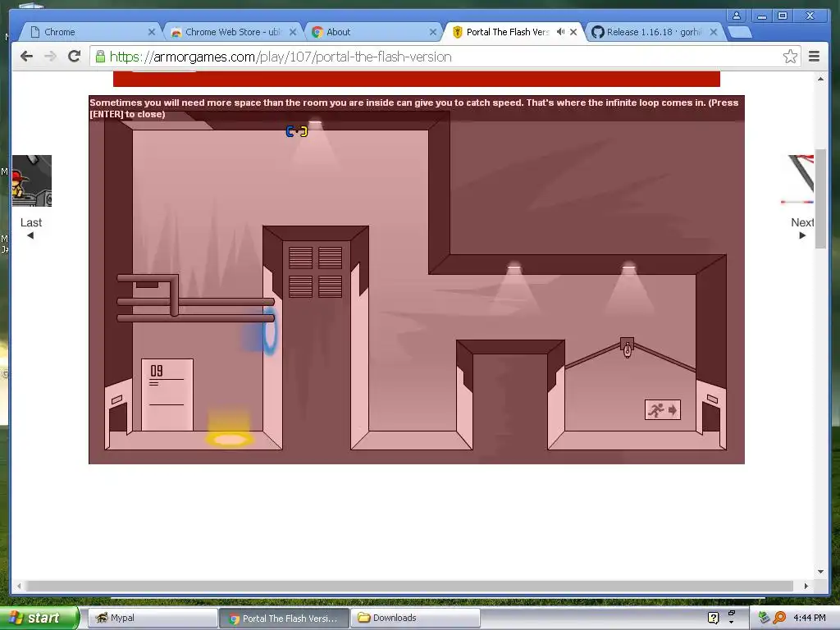Click the vertical page scrollbar thumb
Image resolution: width=840 pixels, height=630 pixels.
click(x=820, y=199)
